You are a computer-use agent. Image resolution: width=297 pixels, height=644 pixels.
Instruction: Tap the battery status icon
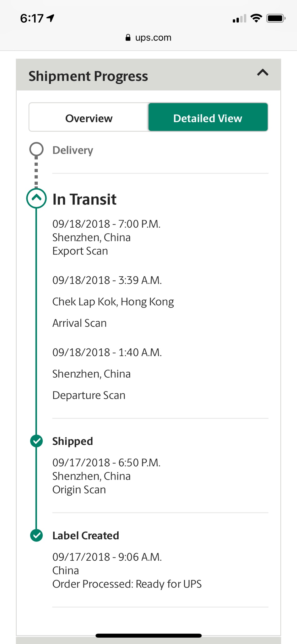275,18
